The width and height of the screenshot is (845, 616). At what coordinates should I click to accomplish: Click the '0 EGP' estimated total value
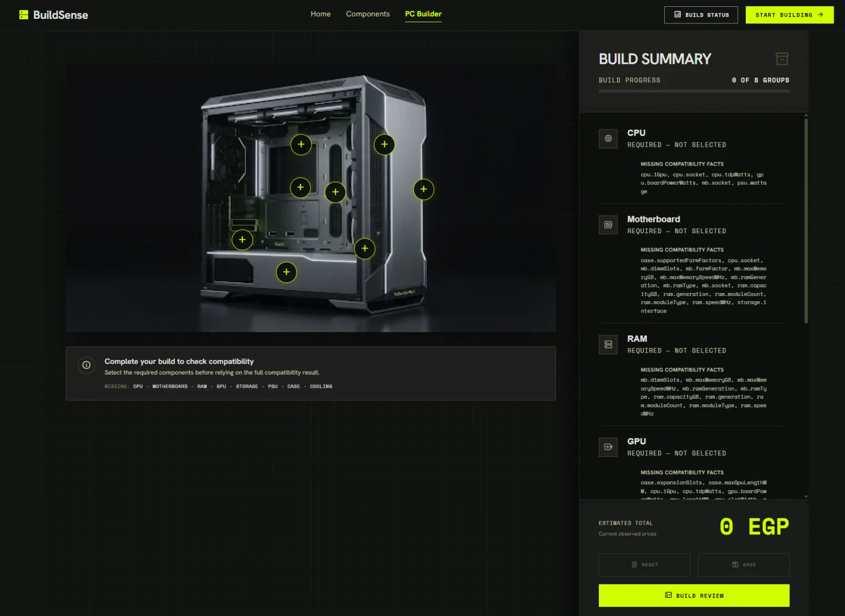(754, 527)
